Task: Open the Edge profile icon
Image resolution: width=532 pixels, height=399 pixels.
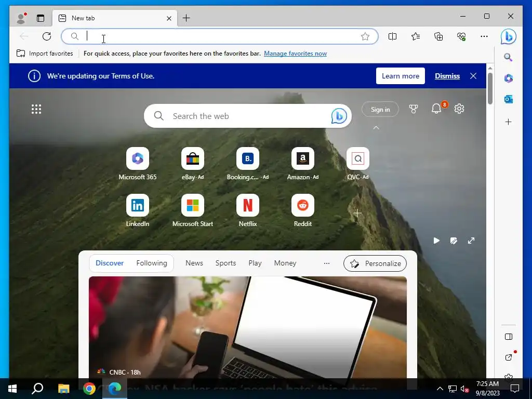Action: pos(21,18)
